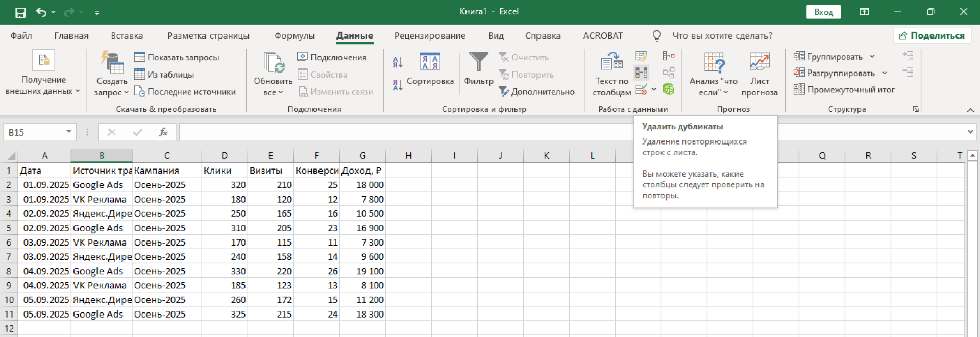Toggle the Фильтр funnel button

[478, 69]
